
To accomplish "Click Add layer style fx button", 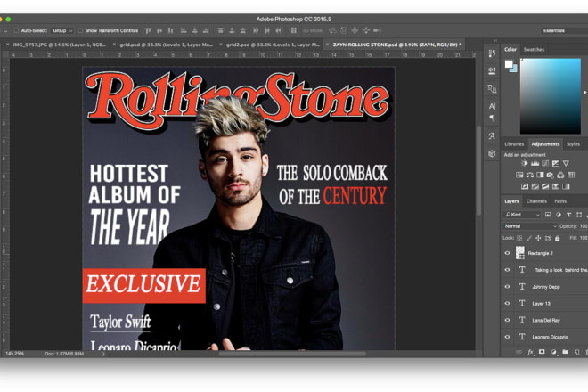I will pos(530,352).
